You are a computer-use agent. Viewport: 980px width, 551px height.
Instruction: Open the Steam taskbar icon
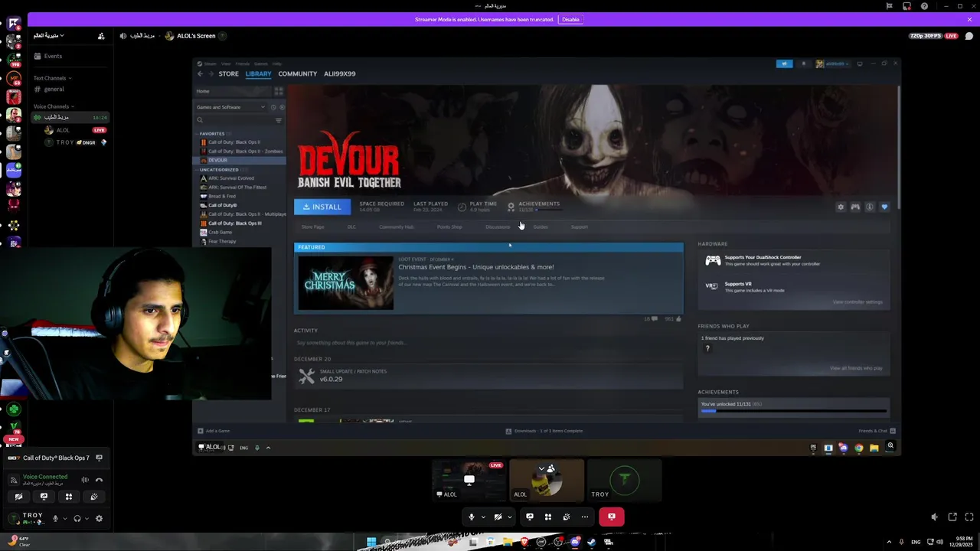tap(592, 542)
